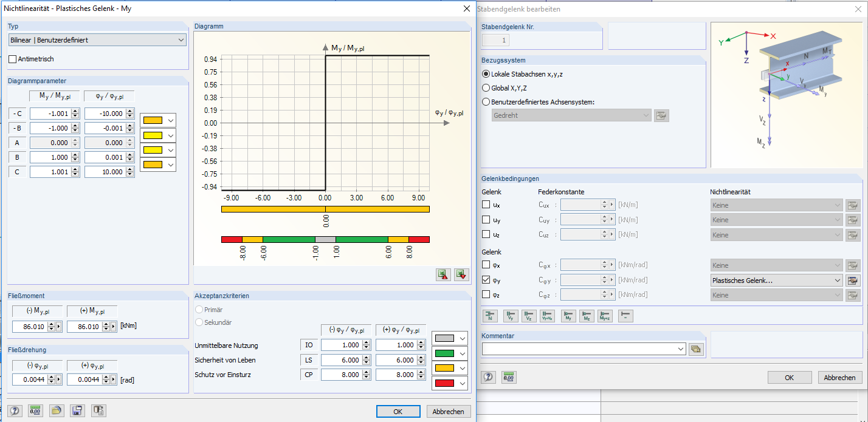This screenshot has width=868, height=422.
Task: Click Abbrechen in Stabendgelenk bearbeiten dialog
Action: coord(840,377)
